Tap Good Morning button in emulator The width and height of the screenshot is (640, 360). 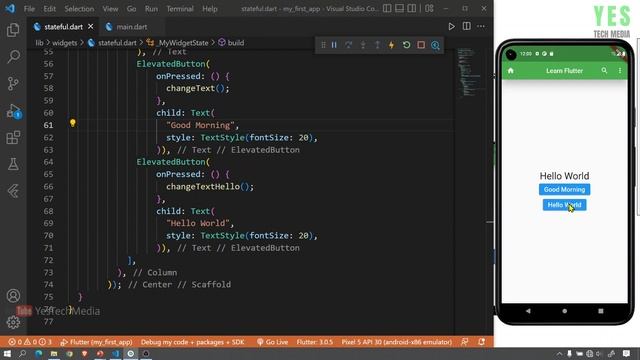[564, 189]
